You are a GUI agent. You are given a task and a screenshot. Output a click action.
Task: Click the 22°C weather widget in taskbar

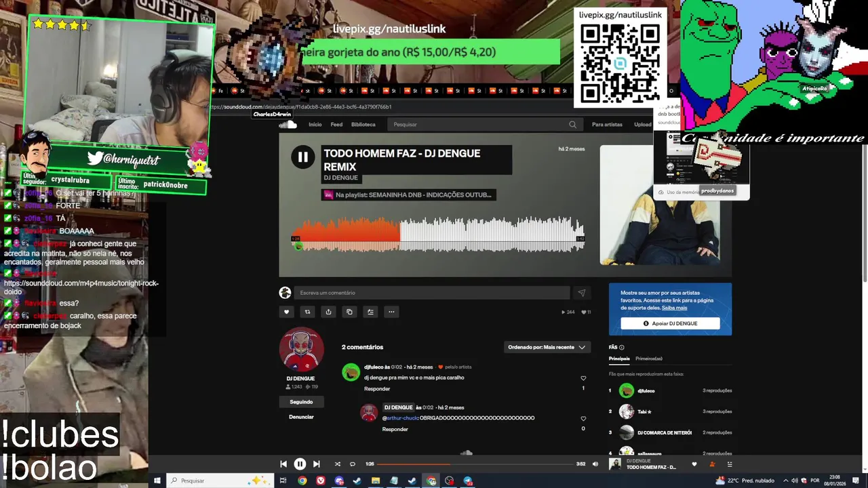tap(745, 481)
